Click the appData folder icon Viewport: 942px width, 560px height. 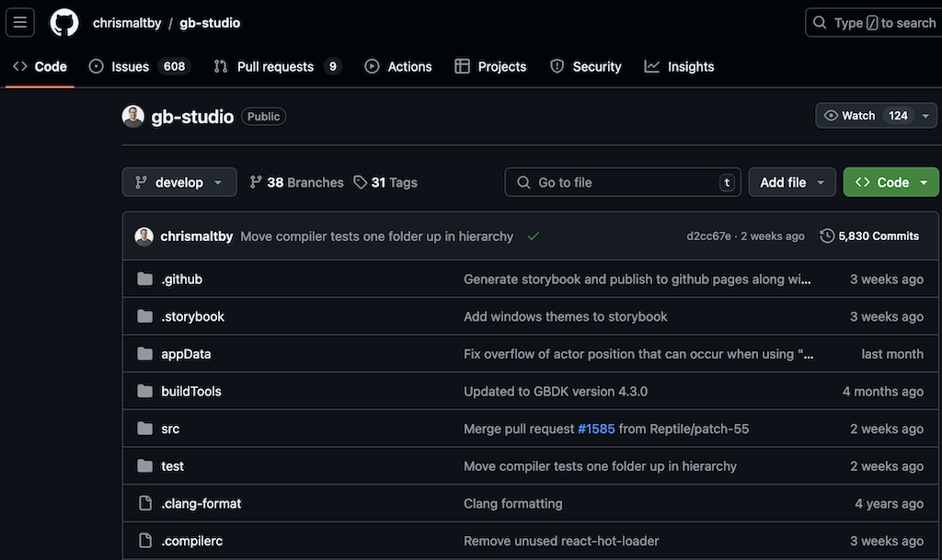[144, 354]
